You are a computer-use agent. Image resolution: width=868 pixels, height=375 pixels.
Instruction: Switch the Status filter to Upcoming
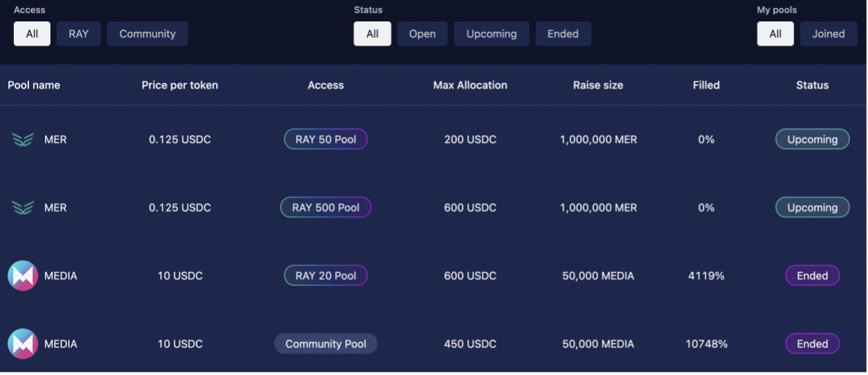[491, 34]
